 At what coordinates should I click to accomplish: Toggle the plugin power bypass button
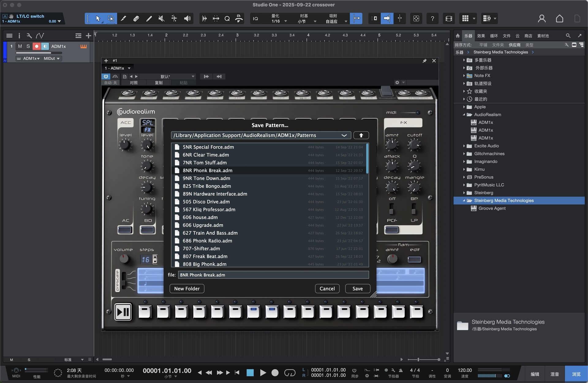[x=106, y=76]
